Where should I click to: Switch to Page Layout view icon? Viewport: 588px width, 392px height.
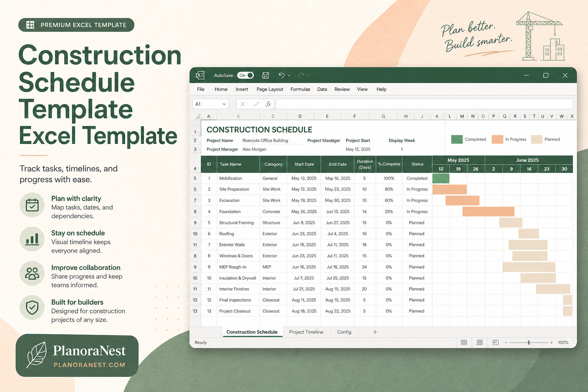coord(480,343)
